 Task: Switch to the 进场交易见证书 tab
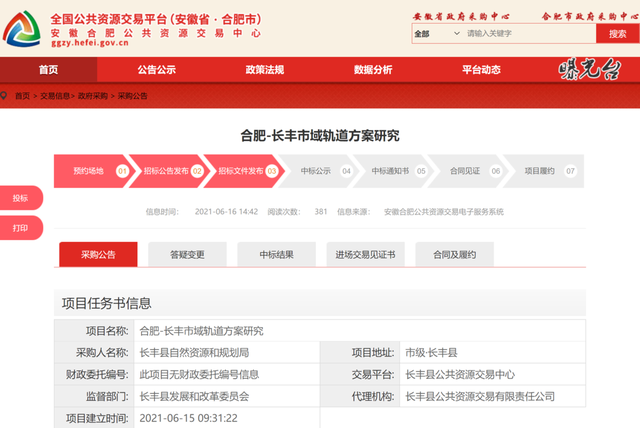[366, 255]
